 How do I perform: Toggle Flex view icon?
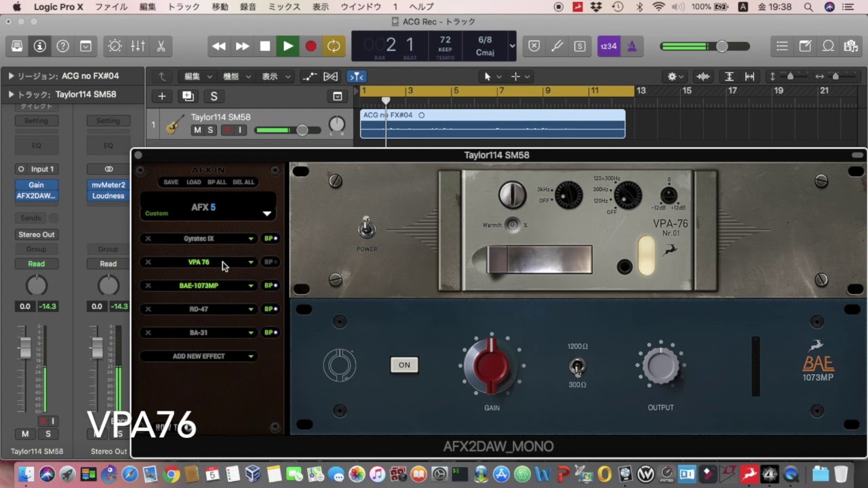click(330, 77)
